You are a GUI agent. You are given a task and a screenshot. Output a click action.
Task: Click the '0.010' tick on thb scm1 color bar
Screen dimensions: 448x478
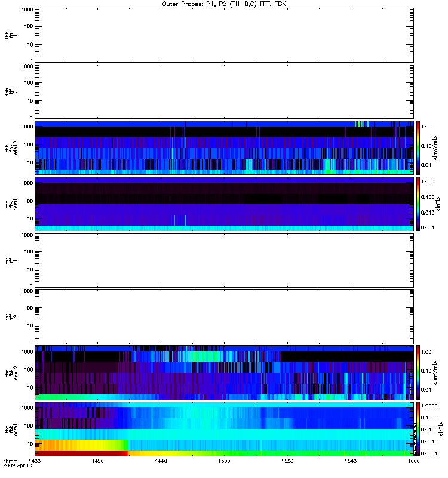tap(428, 213)
